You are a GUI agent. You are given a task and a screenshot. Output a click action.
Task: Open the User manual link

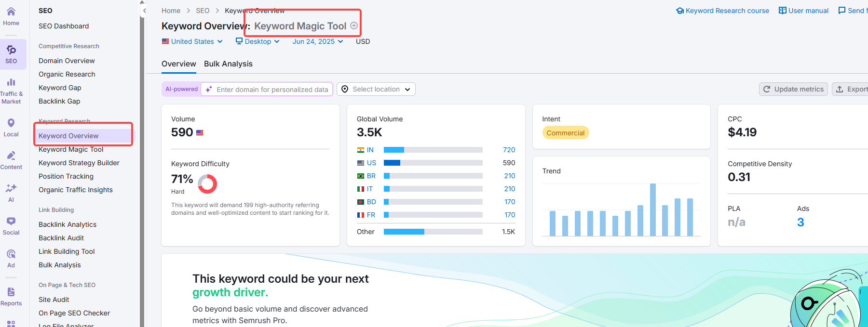[x=803, y=11]
